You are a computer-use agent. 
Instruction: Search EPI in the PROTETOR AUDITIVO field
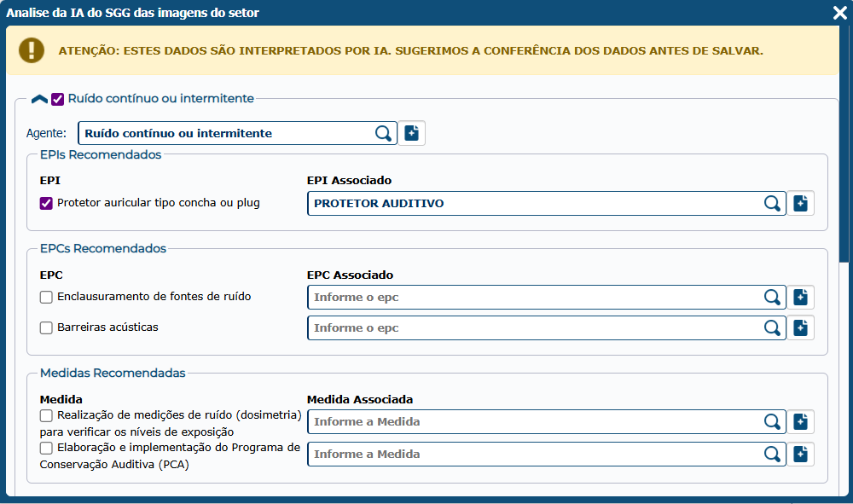[772, 203]
